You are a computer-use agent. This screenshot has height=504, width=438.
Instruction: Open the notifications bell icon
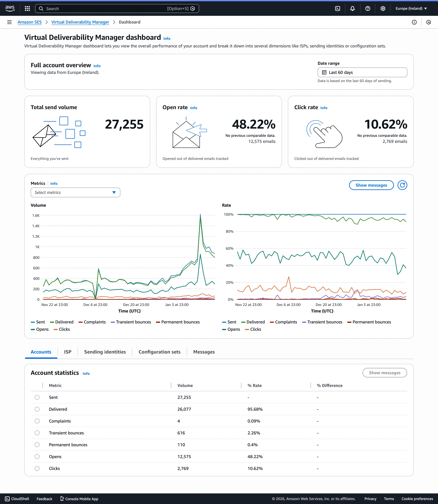352,8
